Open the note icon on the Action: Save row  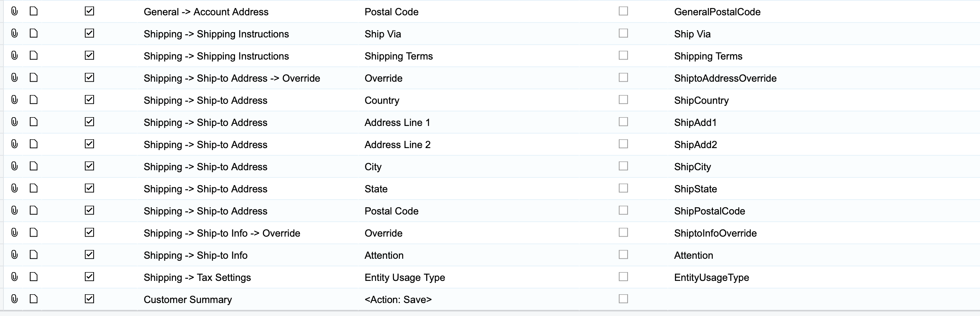coord(34,299)
